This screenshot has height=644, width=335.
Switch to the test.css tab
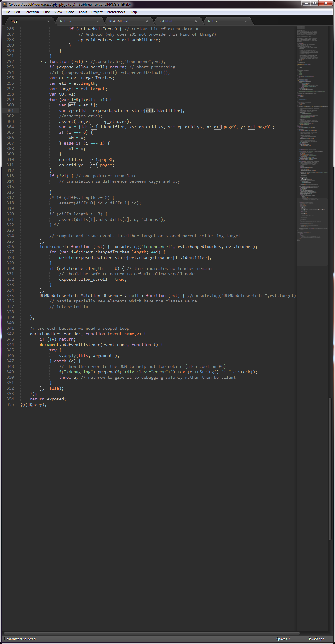click(x=65, y=21)
